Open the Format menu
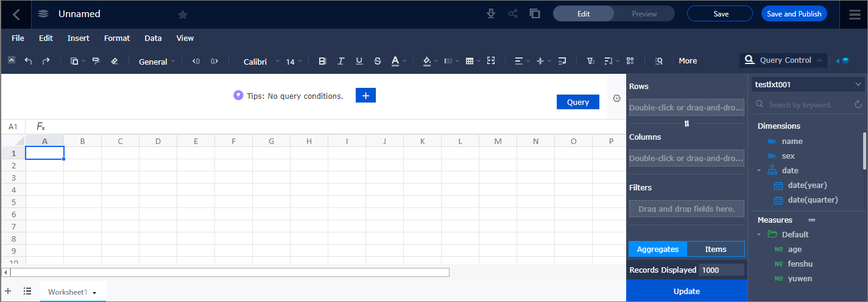Viewport: 868px width, 302px height. [x=117, y=38]
